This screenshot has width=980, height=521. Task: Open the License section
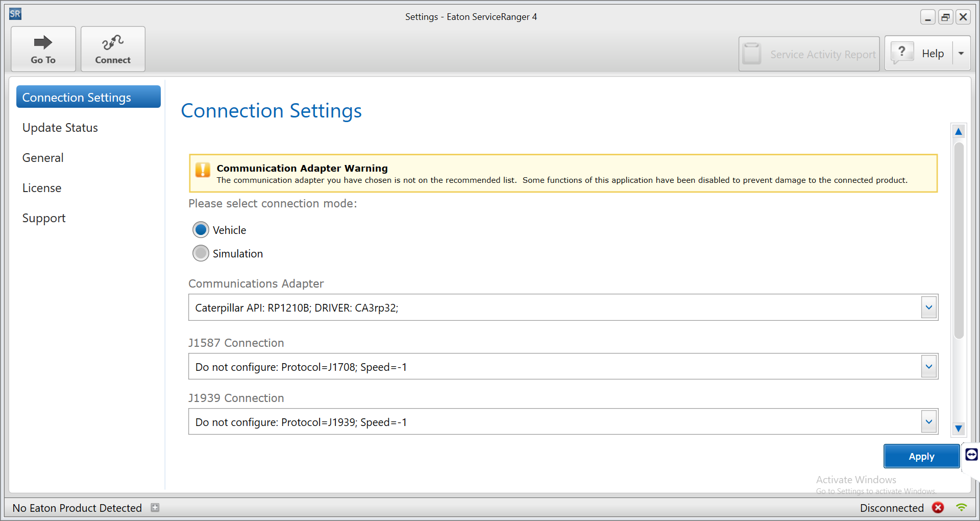(42, 188)
